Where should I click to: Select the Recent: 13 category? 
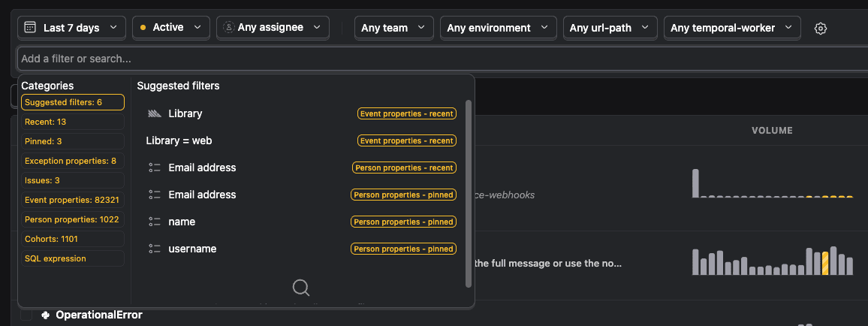[x=73, y=122]
